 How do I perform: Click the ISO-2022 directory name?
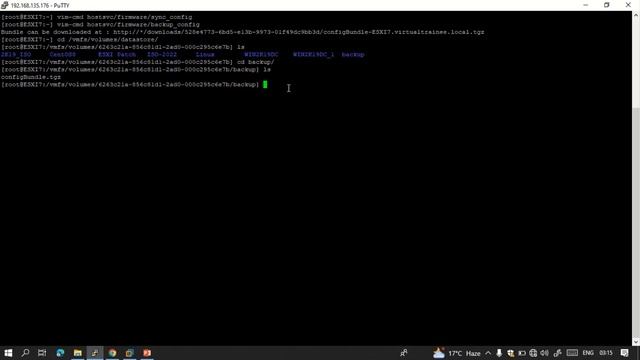tap(162, 54)
